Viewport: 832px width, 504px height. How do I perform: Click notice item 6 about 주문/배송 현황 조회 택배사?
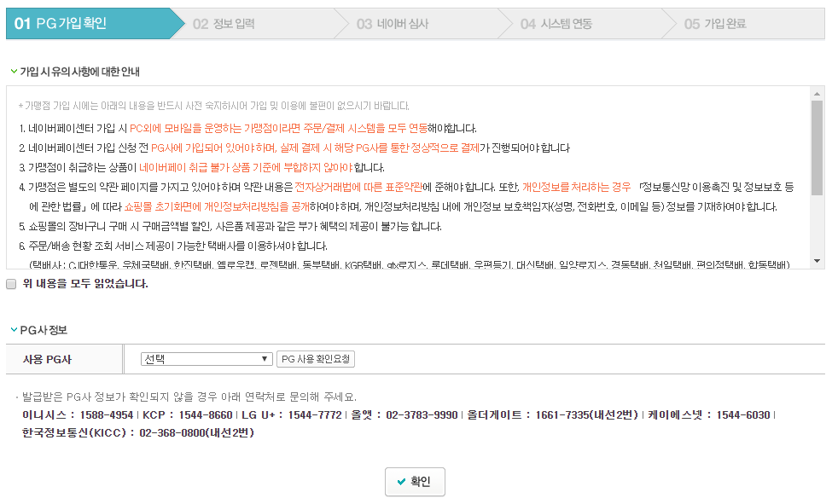(173, 246)
